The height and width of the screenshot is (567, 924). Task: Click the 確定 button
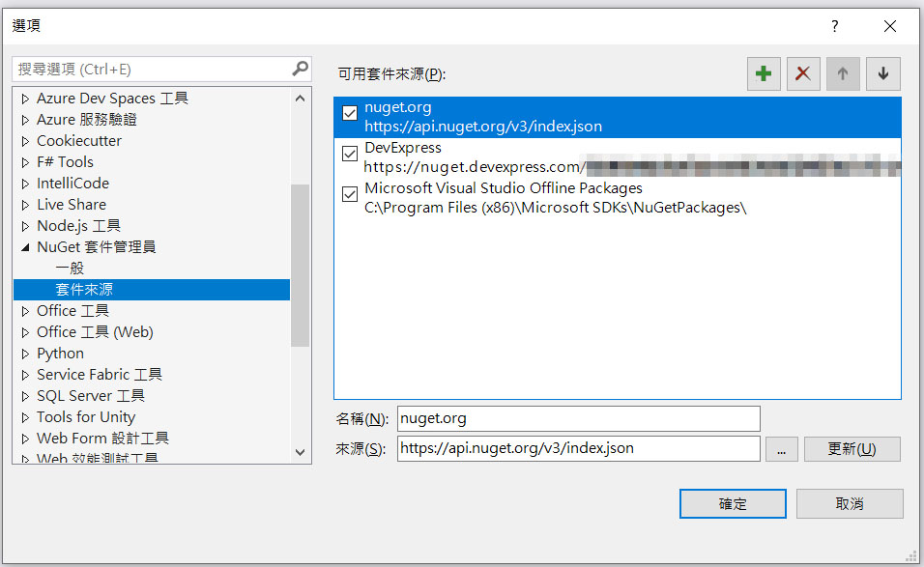pyautogui.click(x=733, y=503)
